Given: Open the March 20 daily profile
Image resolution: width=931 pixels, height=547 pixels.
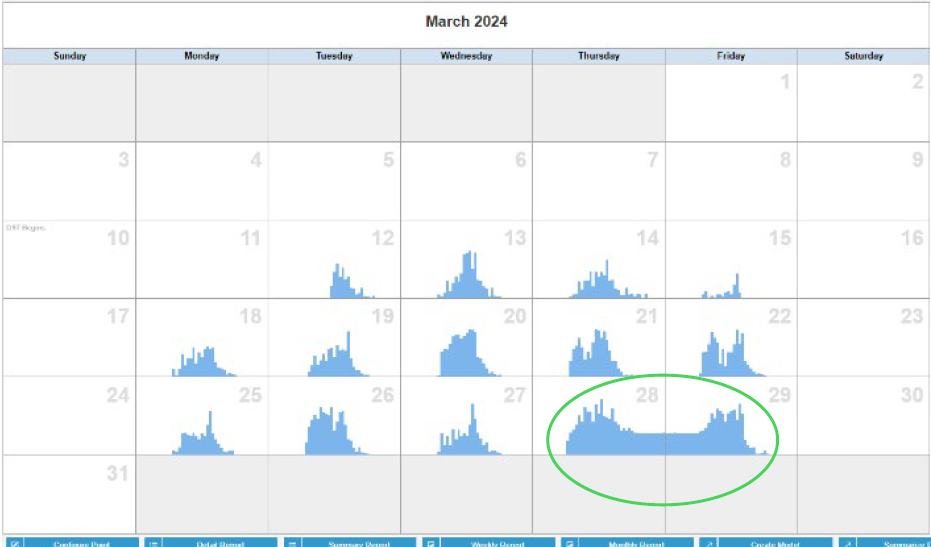Looking at the screenshot, I should 462,355.
